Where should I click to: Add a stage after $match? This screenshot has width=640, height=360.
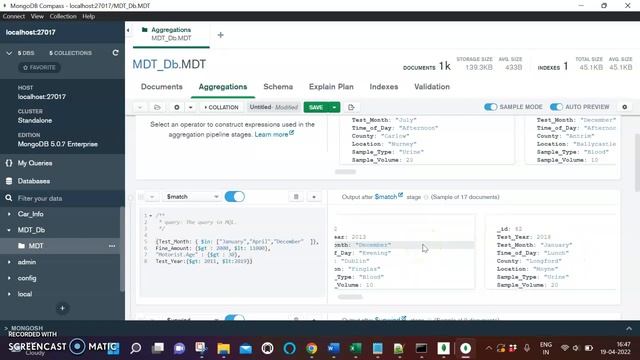pyautogui.click(x=314, y=197)
